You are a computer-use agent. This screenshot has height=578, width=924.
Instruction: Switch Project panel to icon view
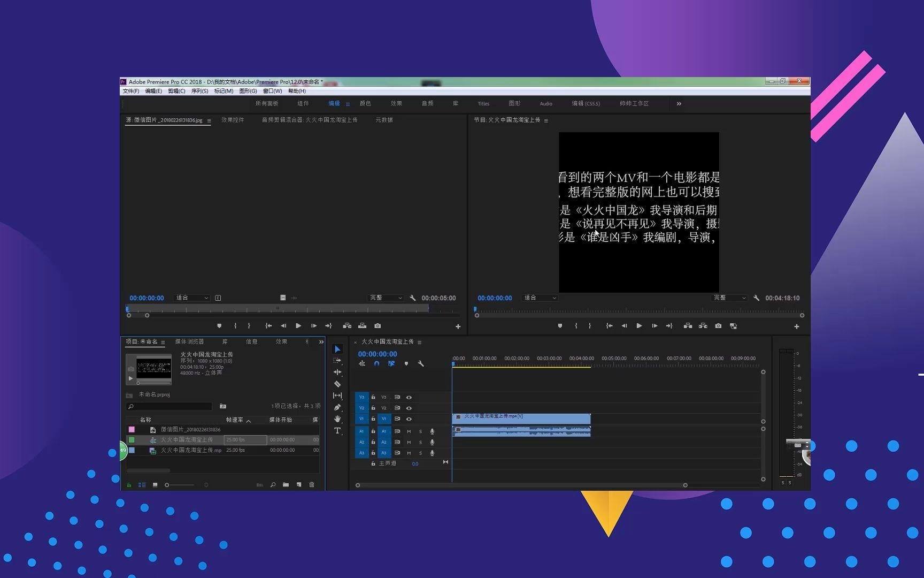pyautogui.click(x=155, y=485)
